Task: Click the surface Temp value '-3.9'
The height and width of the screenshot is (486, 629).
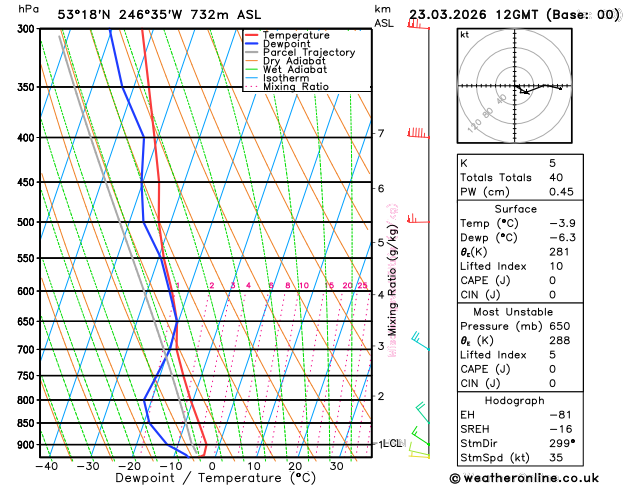Action: tap(562, 223)
